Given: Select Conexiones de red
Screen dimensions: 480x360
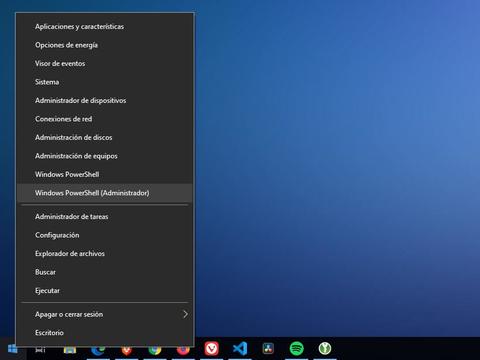Looking at the screenshot, I should pyautogui.click(x=105, y=119).
